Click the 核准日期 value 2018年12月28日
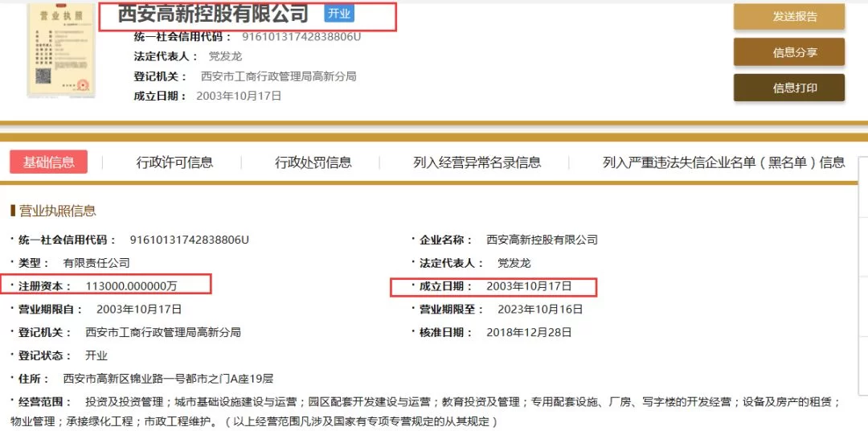Viewport: 868px width, 431px height. [x=529, y=332]
